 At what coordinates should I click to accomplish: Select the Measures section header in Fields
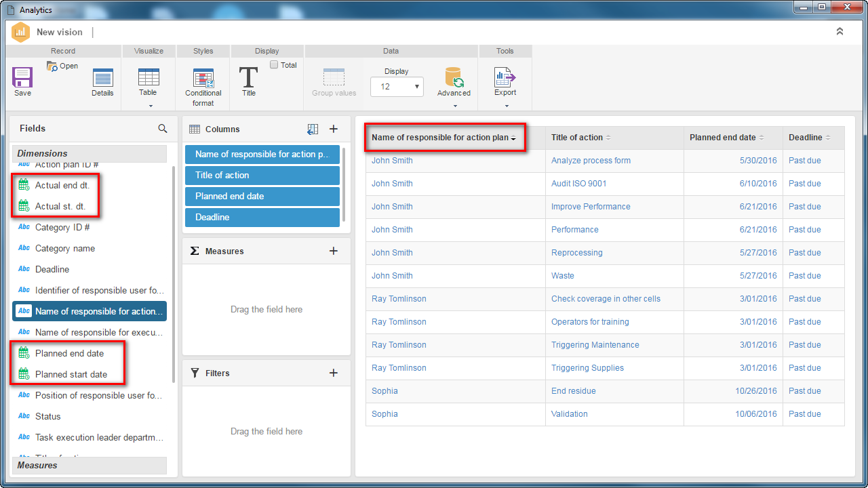90,465
